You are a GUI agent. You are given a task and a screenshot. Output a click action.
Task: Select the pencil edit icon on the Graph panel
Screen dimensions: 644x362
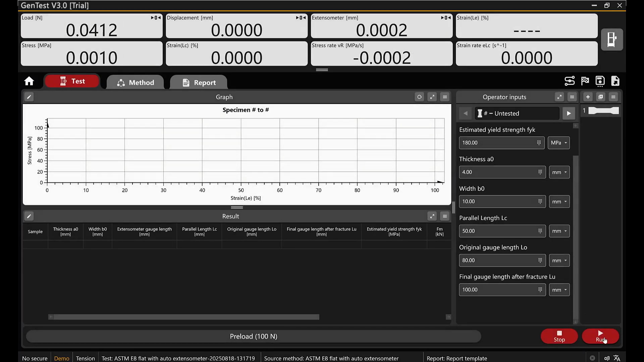pos(29,97)
